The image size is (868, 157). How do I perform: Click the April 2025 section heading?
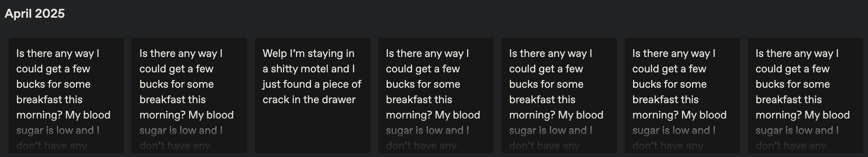click(x=35, y=13)
